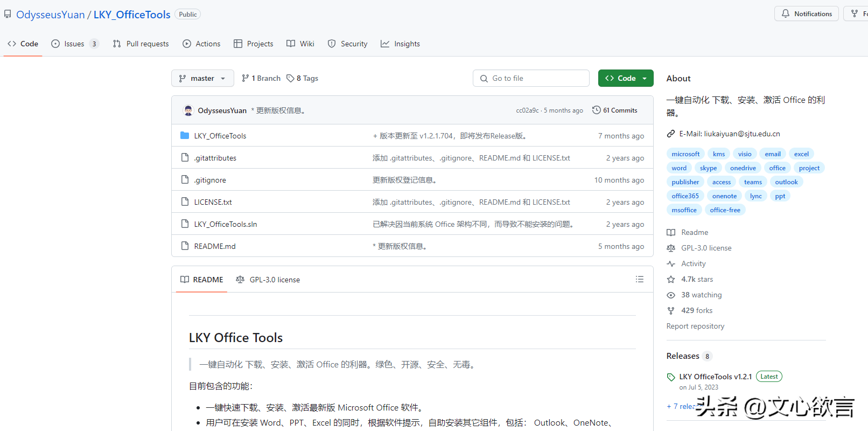The image size is (868, 431).
Task: View the Insights tab
Action: 400,44
